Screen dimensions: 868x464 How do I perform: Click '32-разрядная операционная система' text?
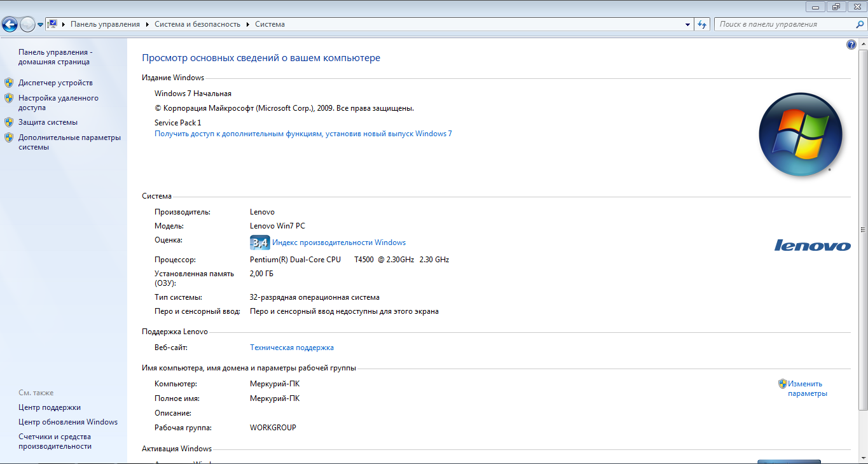(x=315, y=297)
